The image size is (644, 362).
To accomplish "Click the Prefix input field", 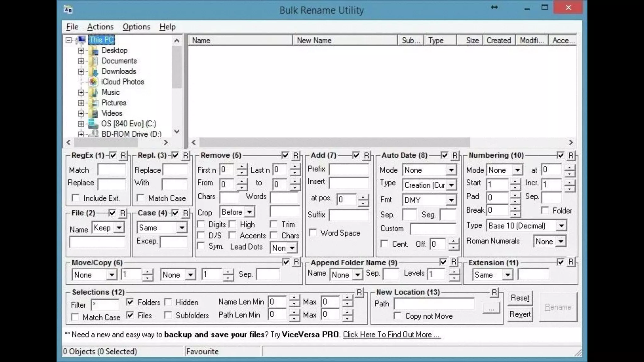I will [x=349, y=170].
